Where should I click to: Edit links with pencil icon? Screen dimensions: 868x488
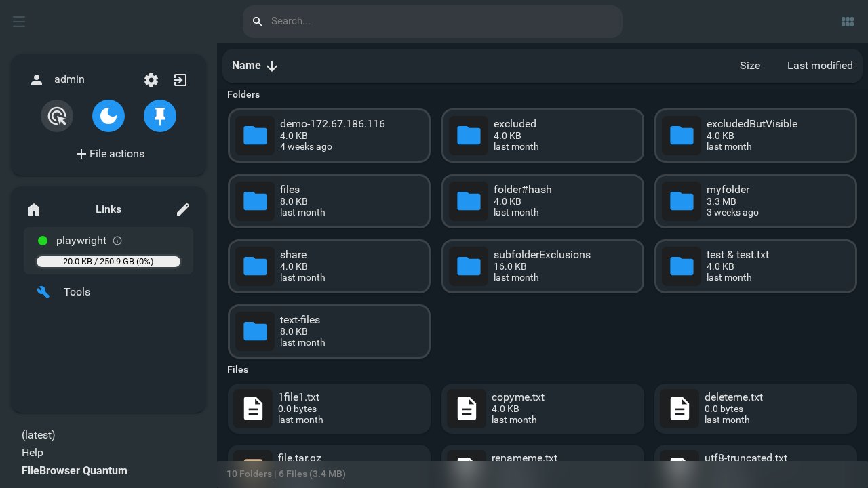coord(182,209)
